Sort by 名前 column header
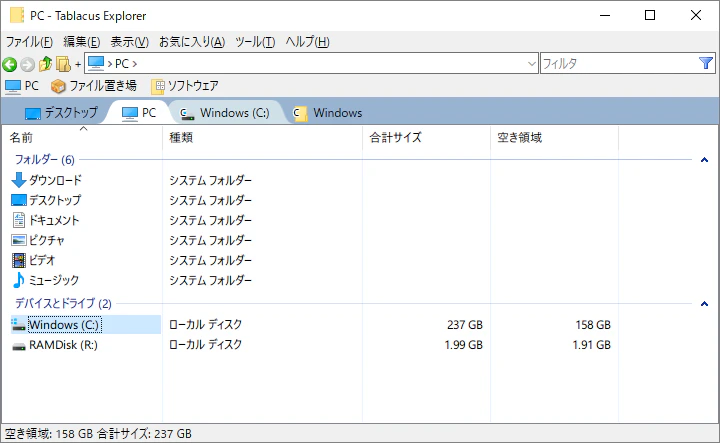 point(83,137)
